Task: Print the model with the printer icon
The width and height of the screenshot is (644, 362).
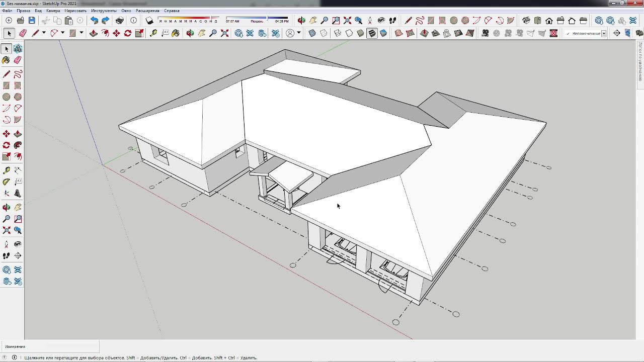Action: (x=119, y=21)
